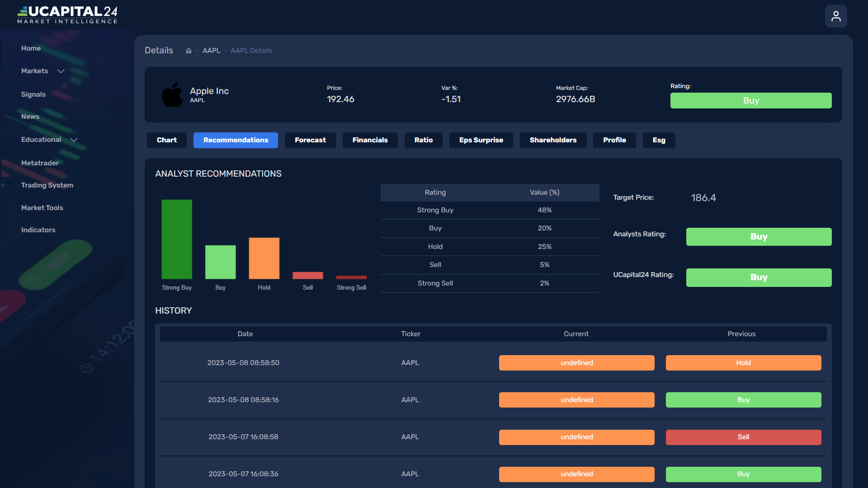Open Signals in sidebar
The width and height of the screenshot is (868, 488).
point(33,94)
